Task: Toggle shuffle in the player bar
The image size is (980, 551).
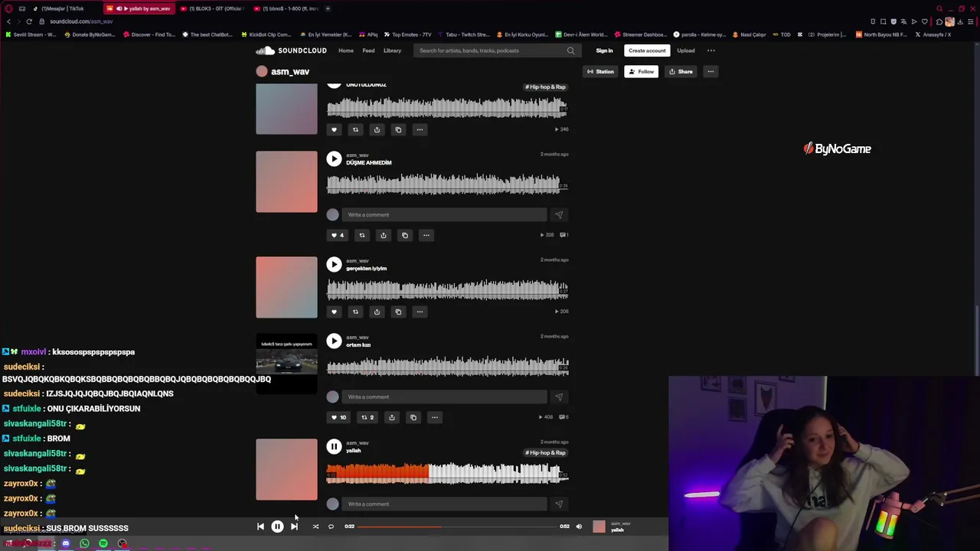Action: (315, 527)
